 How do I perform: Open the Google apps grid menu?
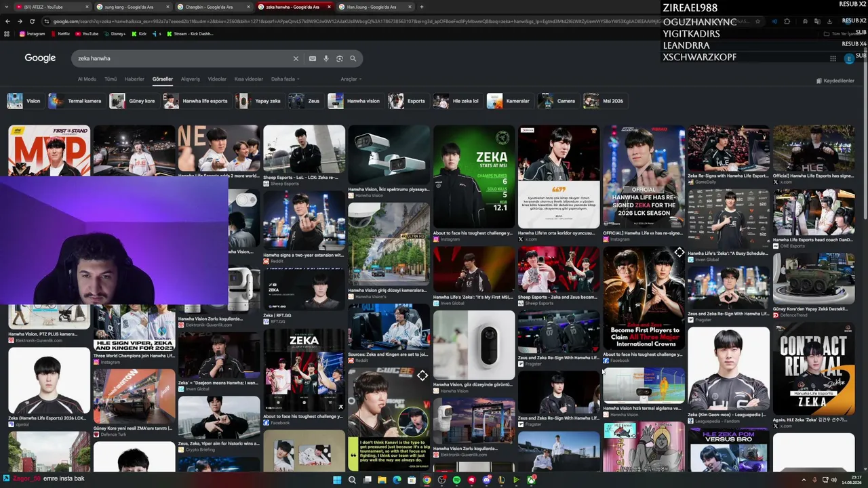[x=833, y=59]
